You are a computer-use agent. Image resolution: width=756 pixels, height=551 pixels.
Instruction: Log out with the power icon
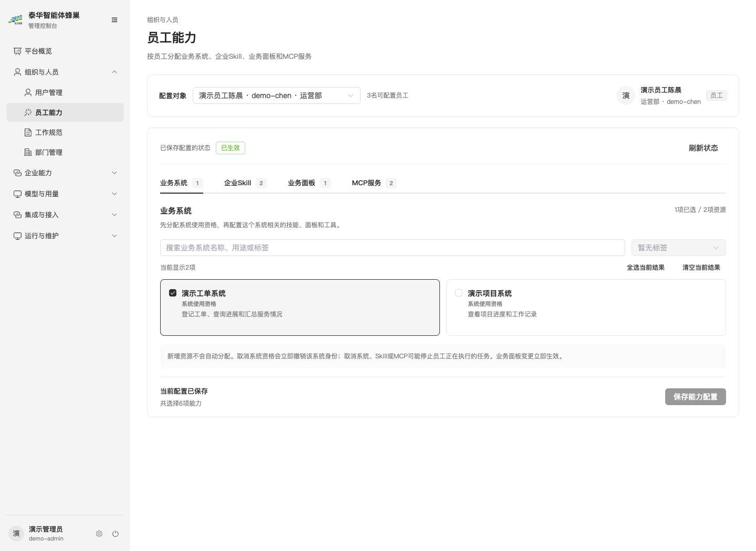[x=115, y=534]
